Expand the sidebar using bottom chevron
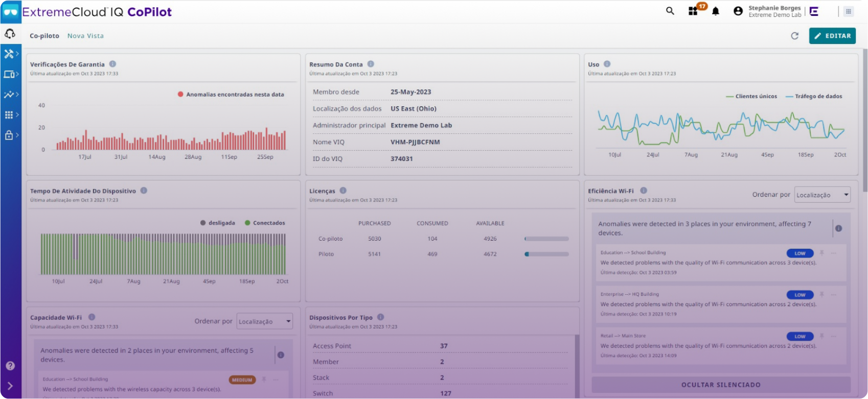868x399 pixels. click(x=10, y=386)
